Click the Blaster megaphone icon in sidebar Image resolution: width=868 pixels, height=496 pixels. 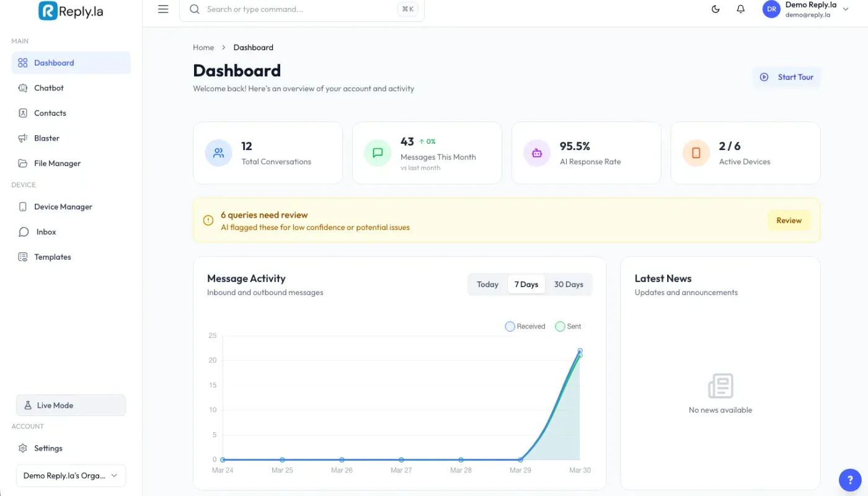[23, 138]
